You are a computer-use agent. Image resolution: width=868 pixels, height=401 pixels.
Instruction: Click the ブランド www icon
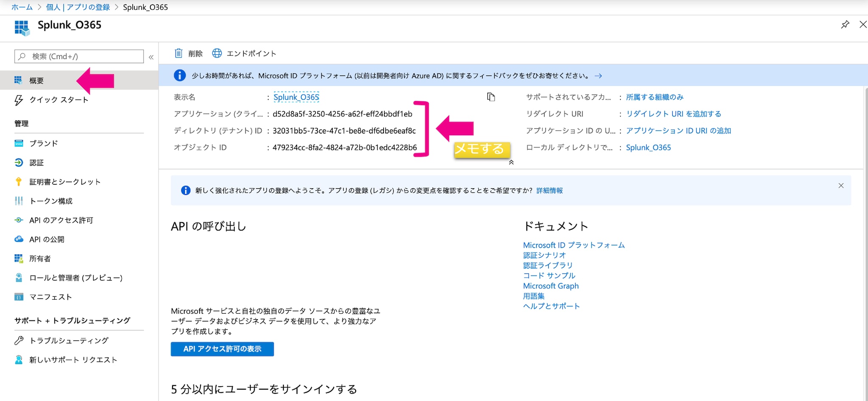(19, 143)
